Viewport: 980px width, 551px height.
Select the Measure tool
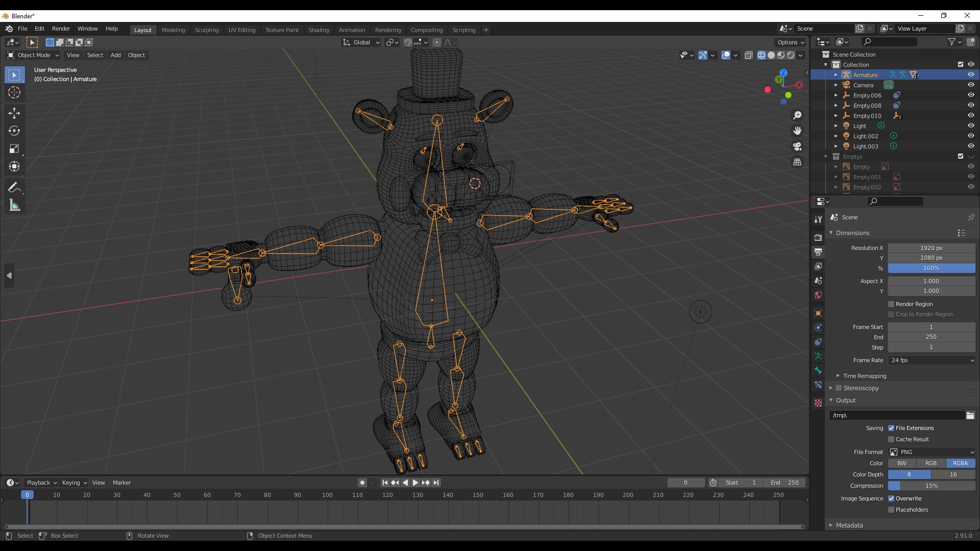point(14,206)
